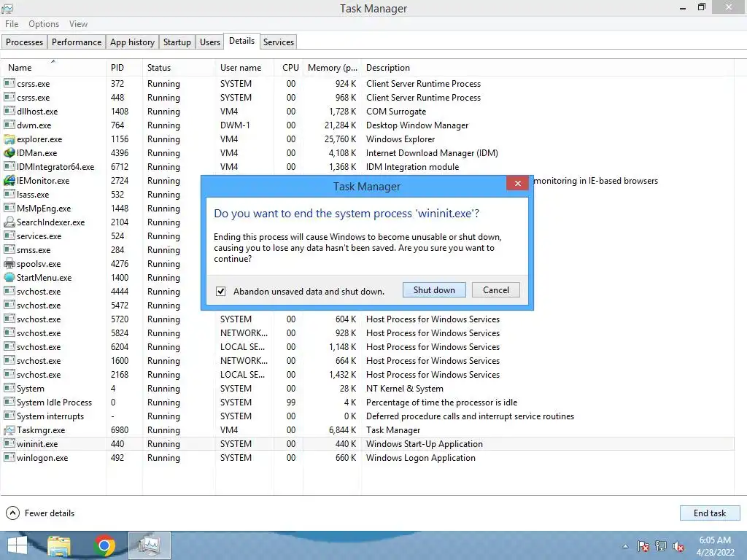The image size is (747, 560).
Task: Click the Task Manager taskbar button
Action: point(150,545)
